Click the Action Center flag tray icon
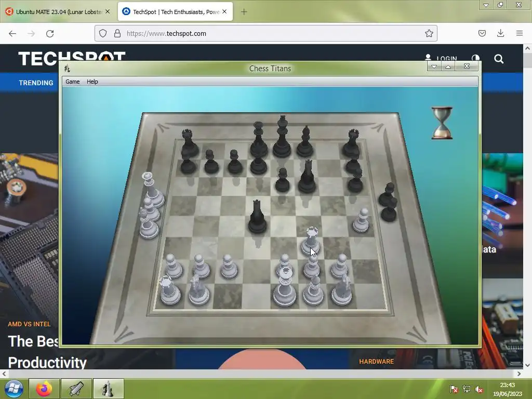 [454, 389]
